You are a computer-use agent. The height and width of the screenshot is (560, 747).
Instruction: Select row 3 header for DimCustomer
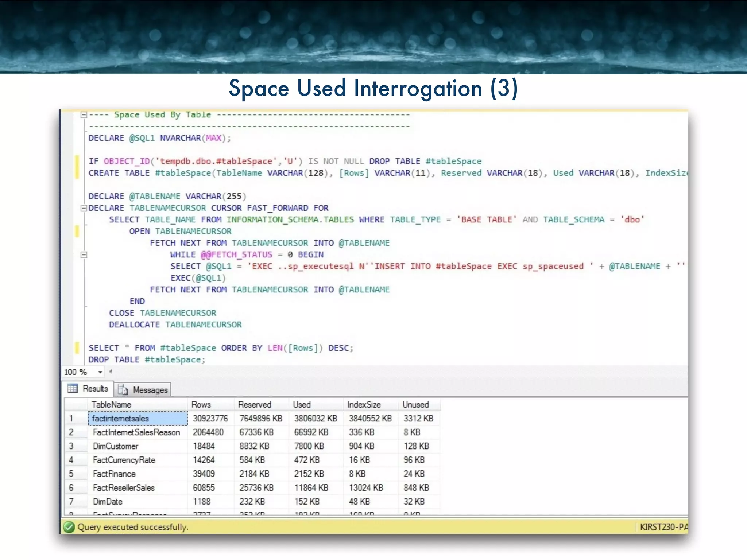click(71, 446)
